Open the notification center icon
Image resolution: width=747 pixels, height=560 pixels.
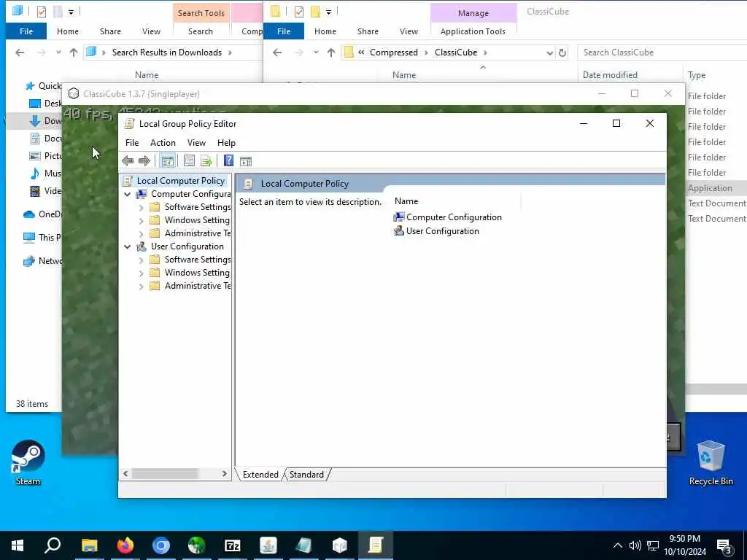(x=724, y=546)
